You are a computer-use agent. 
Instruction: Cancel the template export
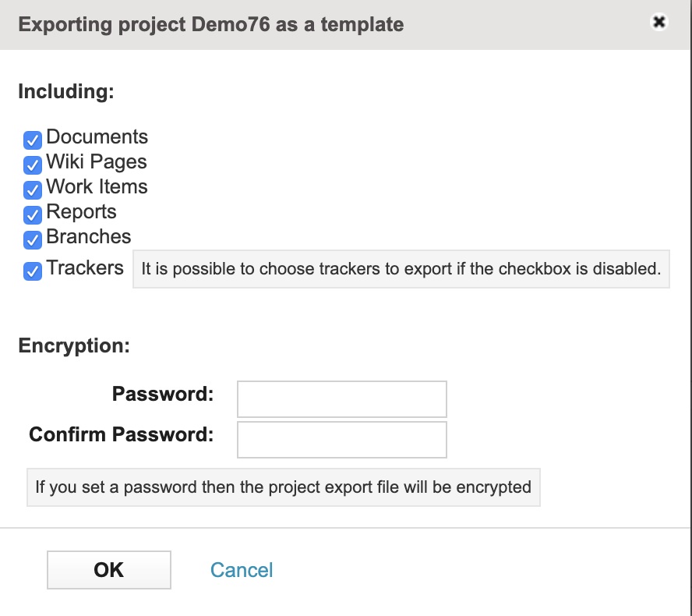[242, 570]
